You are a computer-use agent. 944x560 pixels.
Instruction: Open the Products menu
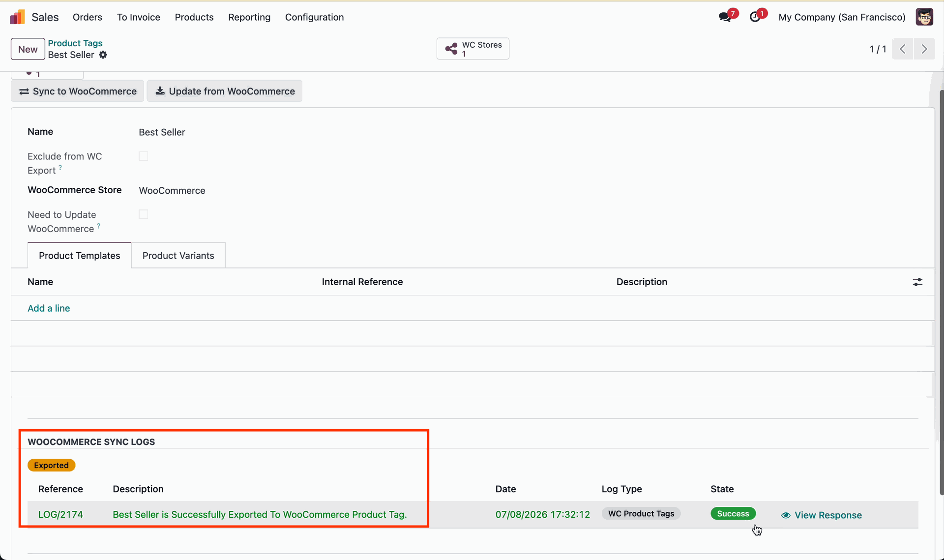[194, 17]
